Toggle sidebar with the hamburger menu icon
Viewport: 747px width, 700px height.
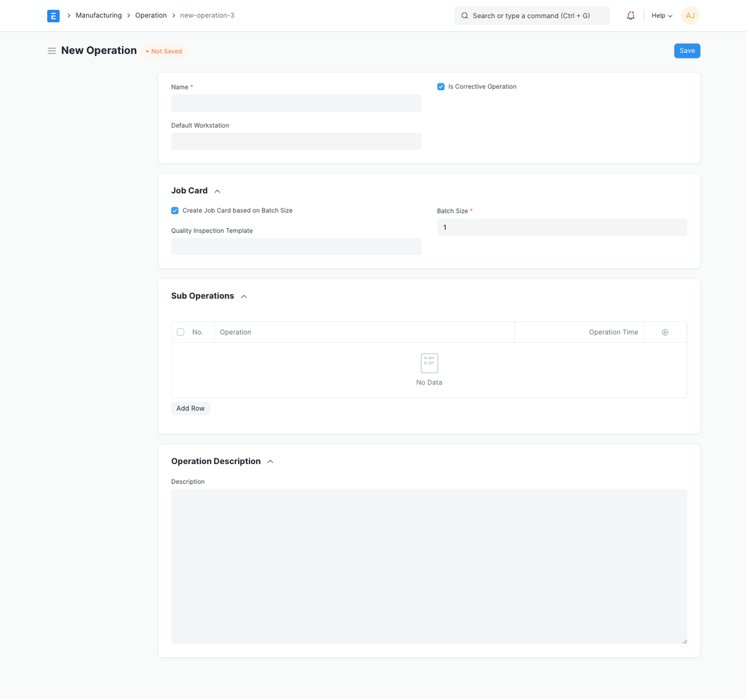pos(52,51)
